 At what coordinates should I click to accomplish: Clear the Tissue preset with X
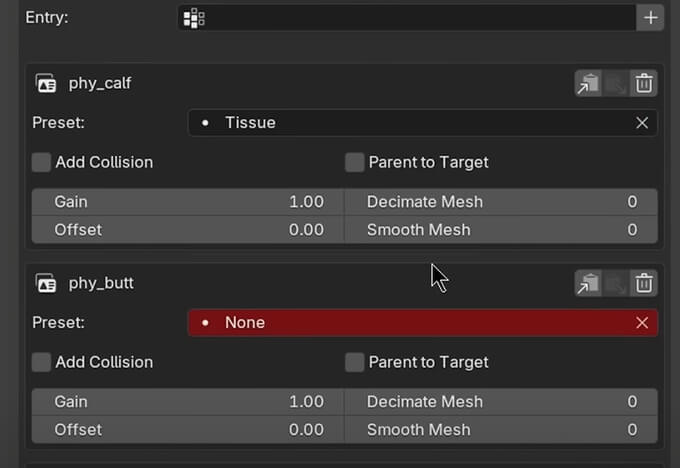pyautogui.click(x=642, y=123)
